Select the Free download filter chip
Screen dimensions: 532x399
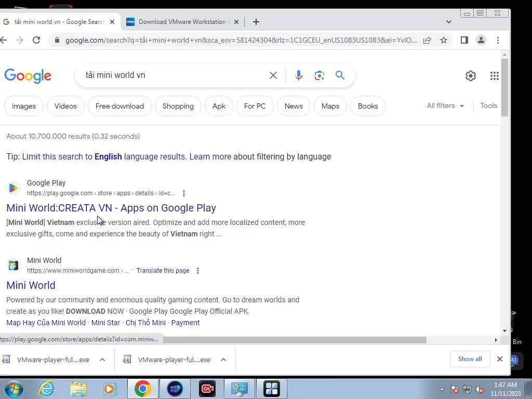120,106
